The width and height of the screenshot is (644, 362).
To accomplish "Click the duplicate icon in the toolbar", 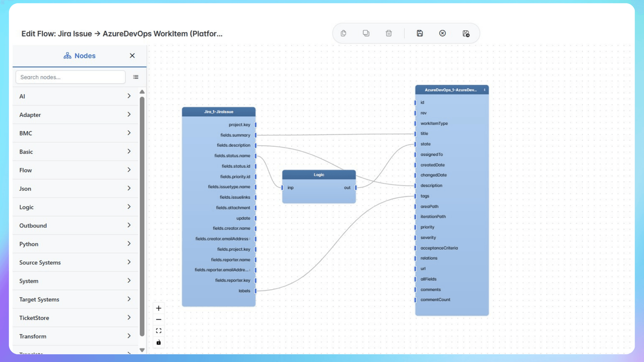I will click(x=366, y=33).
